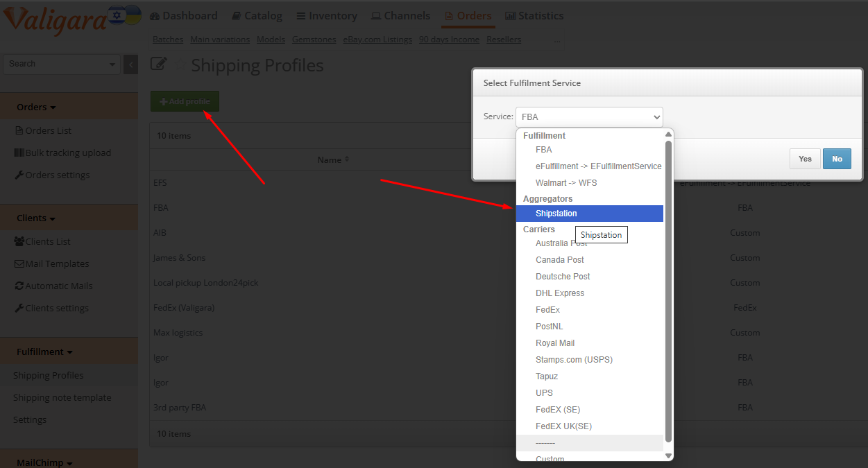Open 90 days income link

[449, 40]
